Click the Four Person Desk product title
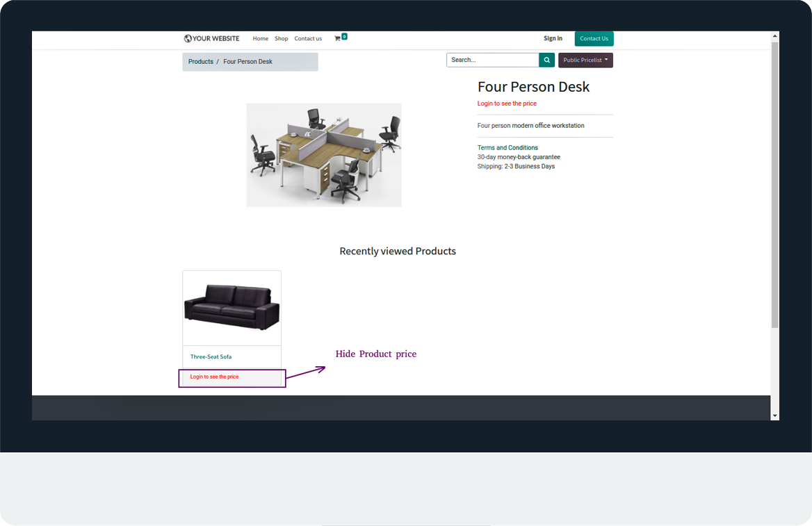The image size is (812, 526). pyautogui.click(x=533, y=87)
